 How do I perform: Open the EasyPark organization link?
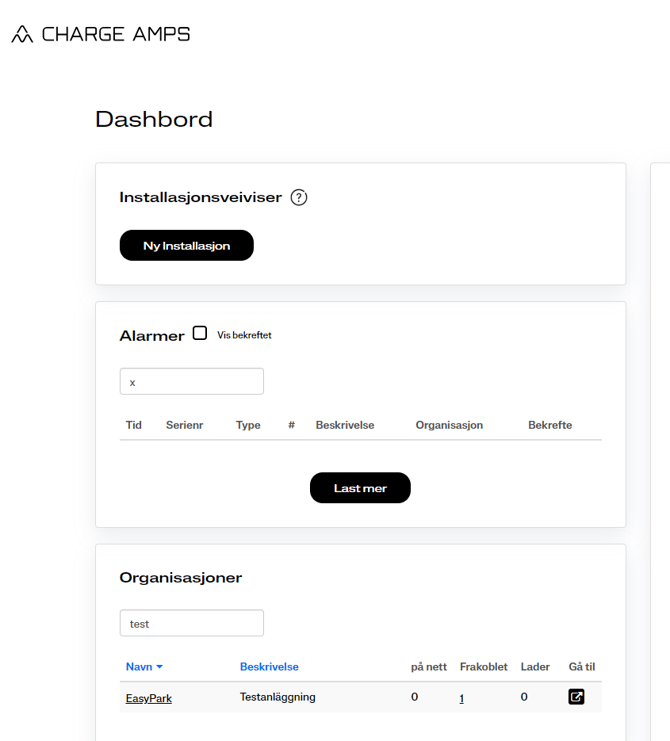[x=148, y=698]
